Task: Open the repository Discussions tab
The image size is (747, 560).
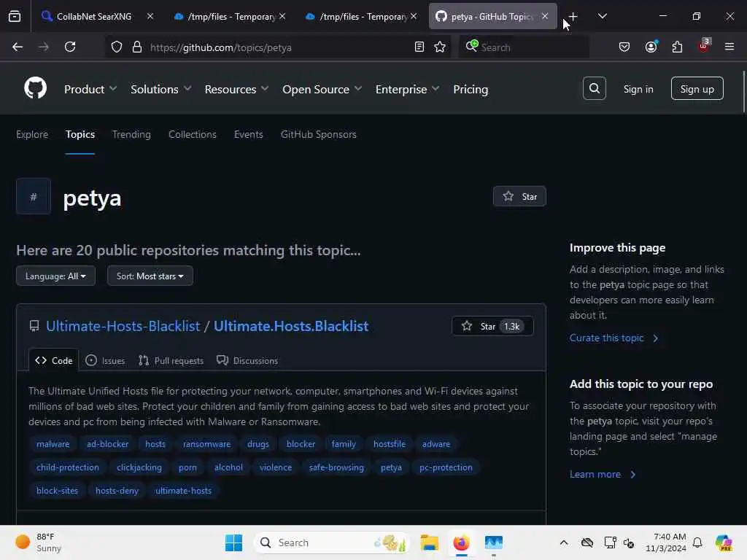Action: [247, 360]
